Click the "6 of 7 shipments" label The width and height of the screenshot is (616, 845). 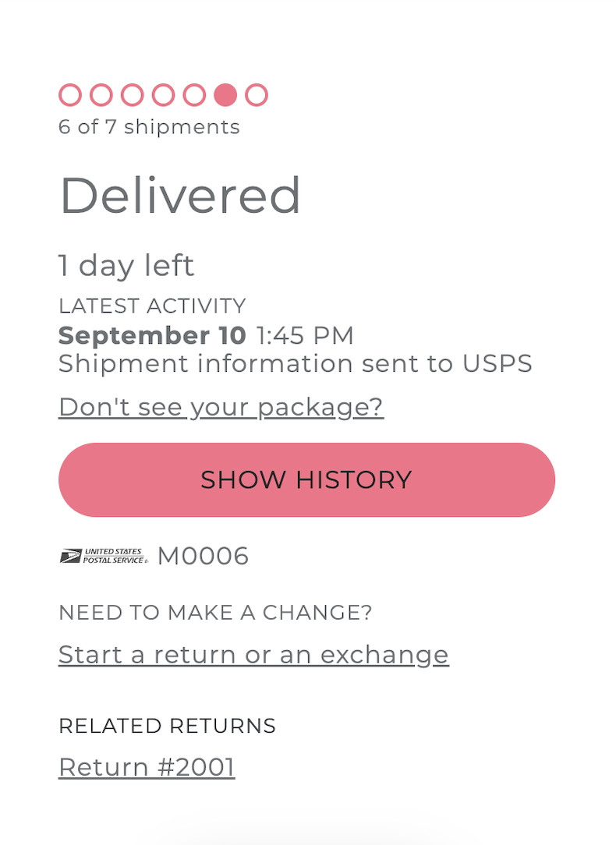[x=149, y=127]
